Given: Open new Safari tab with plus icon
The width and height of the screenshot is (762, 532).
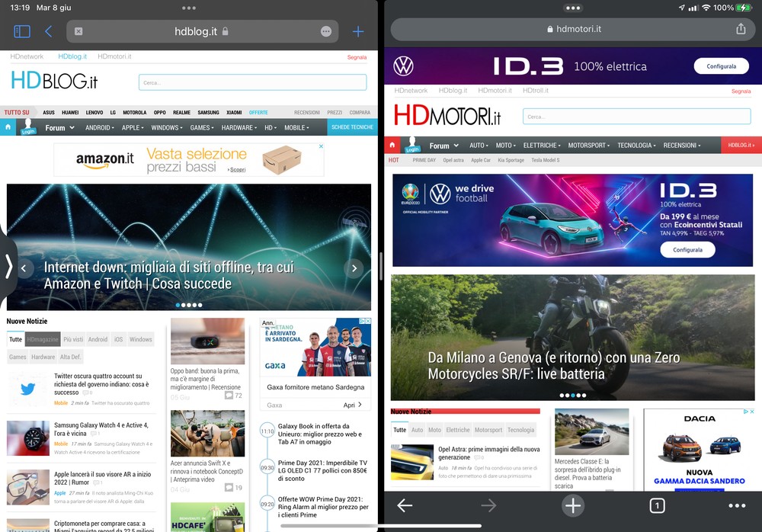Looking at the screenshot, I should (x=358, y=31).
